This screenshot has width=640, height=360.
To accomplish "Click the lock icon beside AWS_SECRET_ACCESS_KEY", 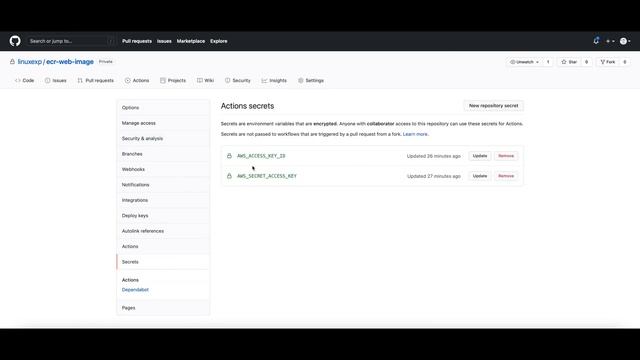I will (x=229, y=176).
